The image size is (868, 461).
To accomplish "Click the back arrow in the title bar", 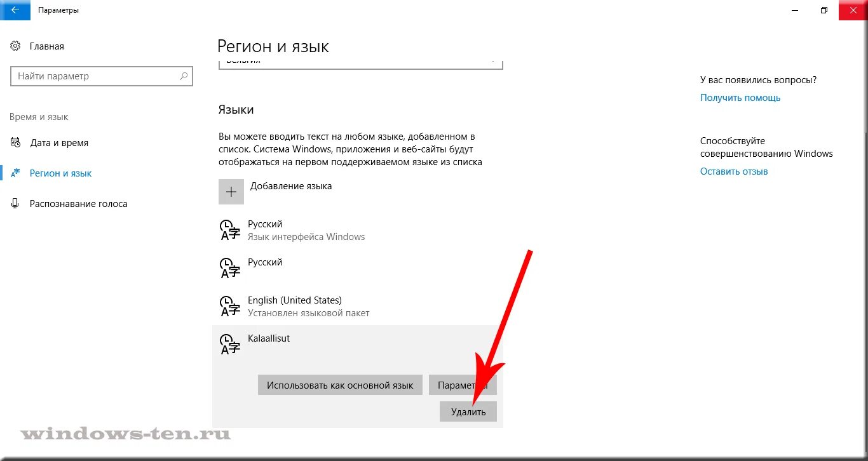I will pos(15,10).
